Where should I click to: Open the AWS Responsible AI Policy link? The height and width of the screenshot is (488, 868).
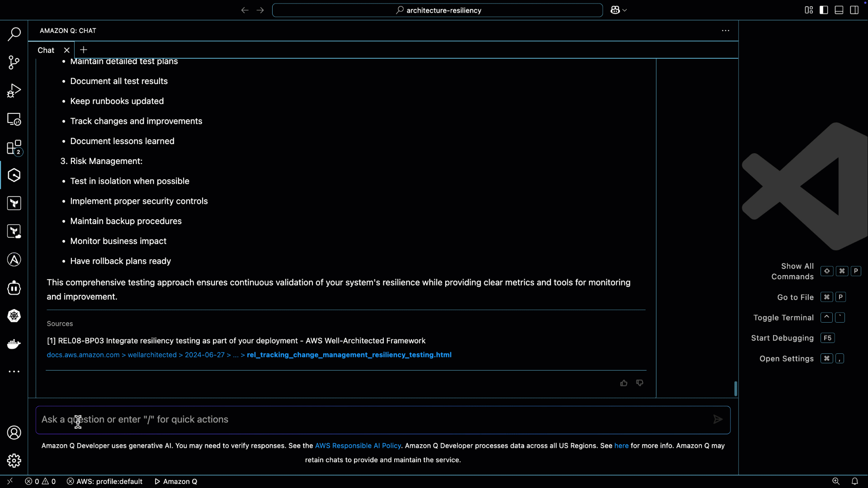[x=358, y=446]
